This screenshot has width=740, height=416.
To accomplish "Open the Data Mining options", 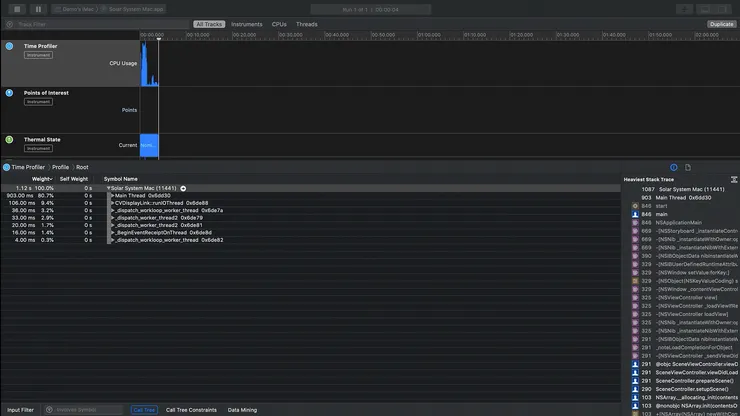I will pyautogui.click(x=242, y=410).
